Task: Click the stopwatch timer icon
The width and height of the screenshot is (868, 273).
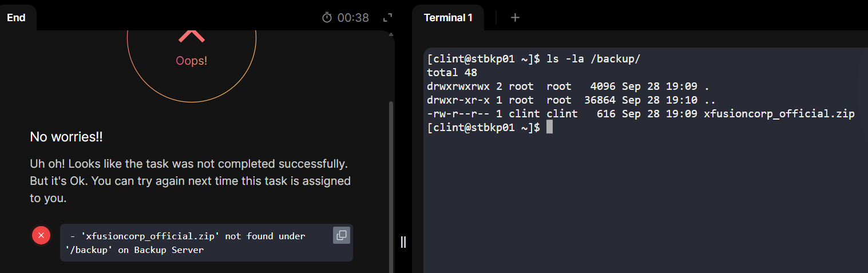Action: [327, 18]
